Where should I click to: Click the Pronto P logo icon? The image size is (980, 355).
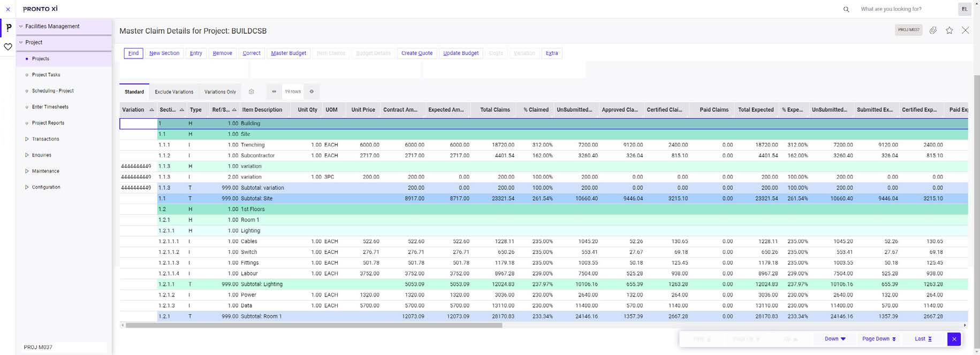pos(9,27)
